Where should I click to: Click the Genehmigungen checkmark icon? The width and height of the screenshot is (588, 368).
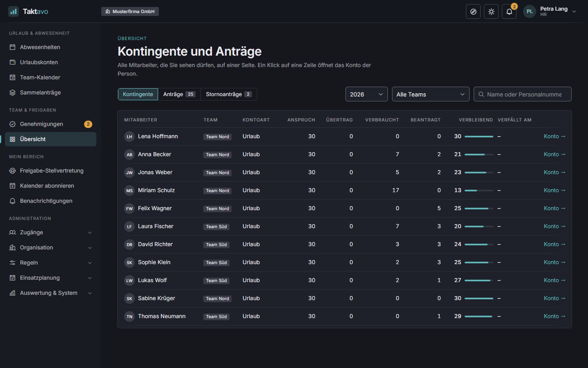13,124
